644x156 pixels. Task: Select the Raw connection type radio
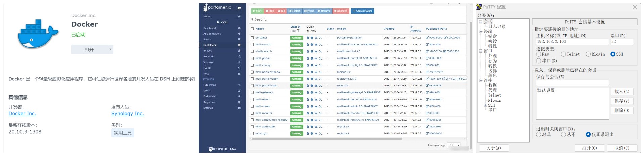click(x=539, y=54)
